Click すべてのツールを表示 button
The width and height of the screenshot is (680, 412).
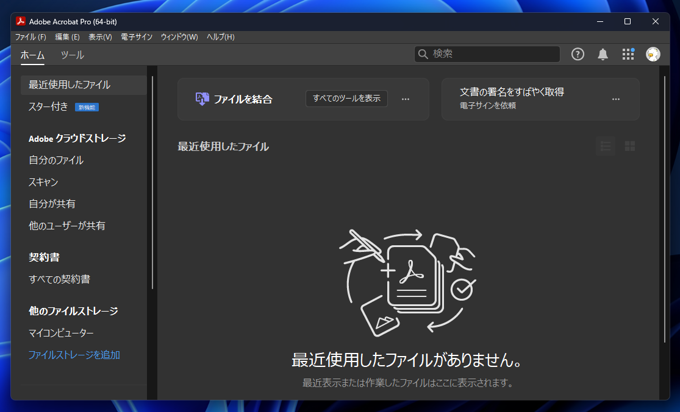click(x=347, y=98)
